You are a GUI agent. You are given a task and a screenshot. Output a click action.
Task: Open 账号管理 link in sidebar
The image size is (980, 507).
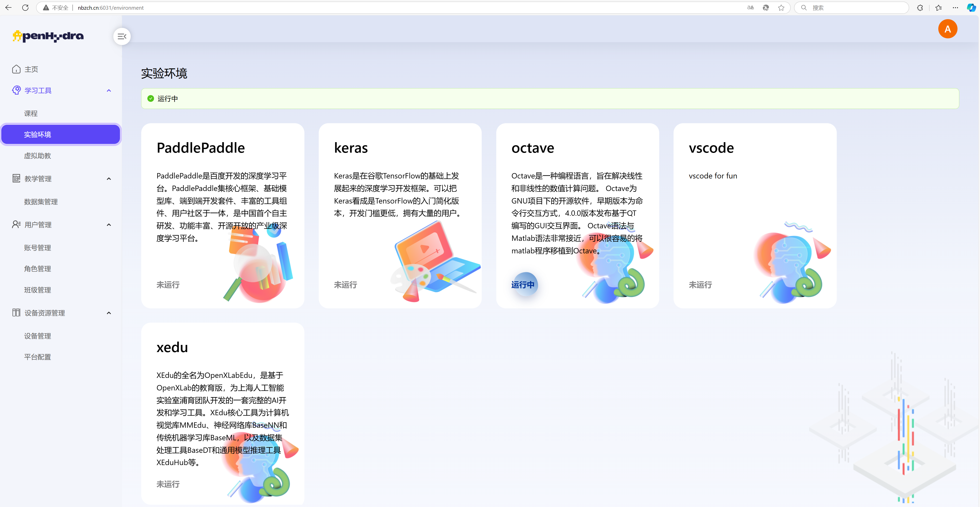pyautogui.click(x=37, y=247)
